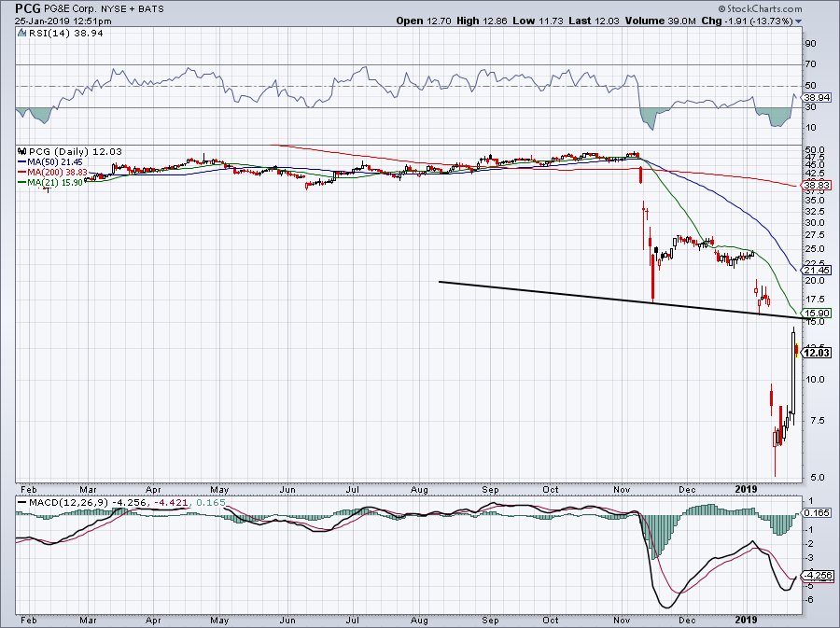
Task: Click the bold 12.03 last-price tag
Action: point(817,353)
